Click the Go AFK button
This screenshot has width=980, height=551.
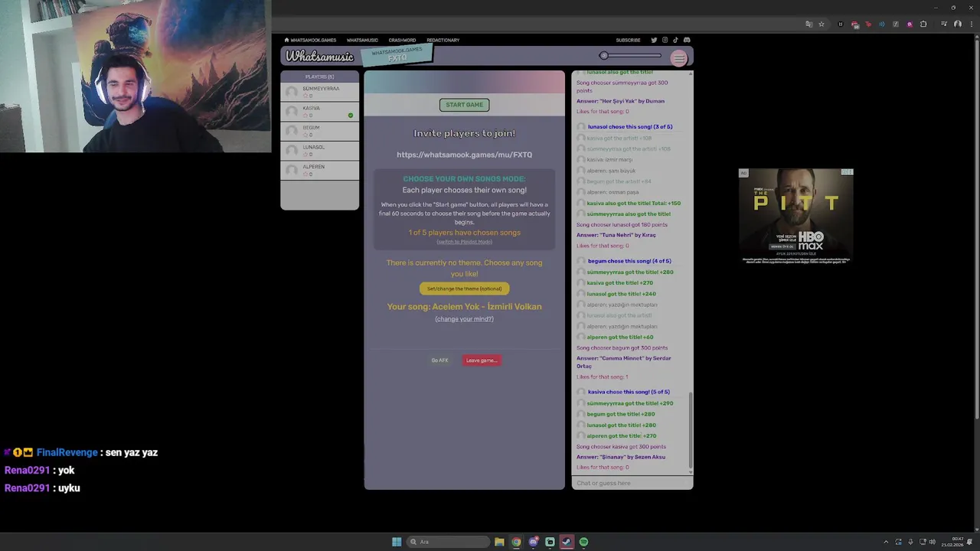(439, 360)
